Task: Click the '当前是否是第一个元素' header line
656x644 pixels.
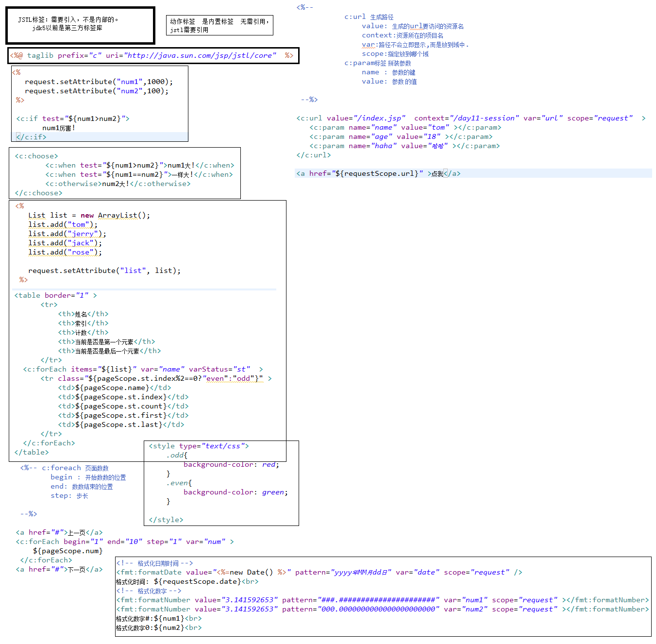Action: pos(106,341)
